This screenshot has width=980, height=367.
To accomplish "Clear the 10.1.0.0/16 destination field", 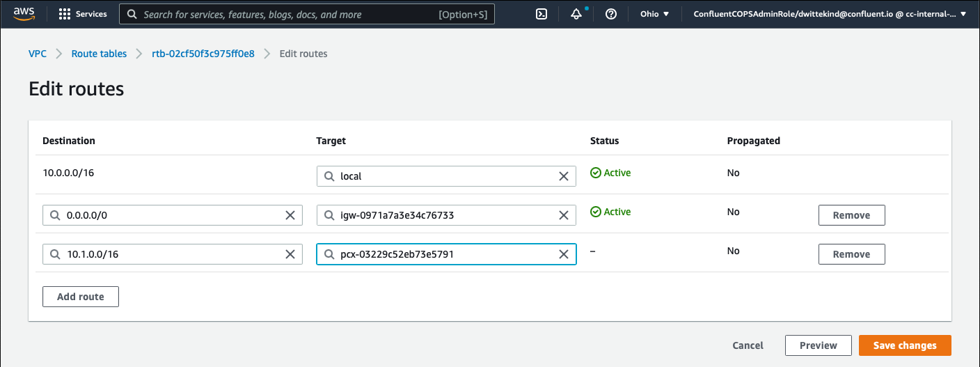I will pos(290,254).
